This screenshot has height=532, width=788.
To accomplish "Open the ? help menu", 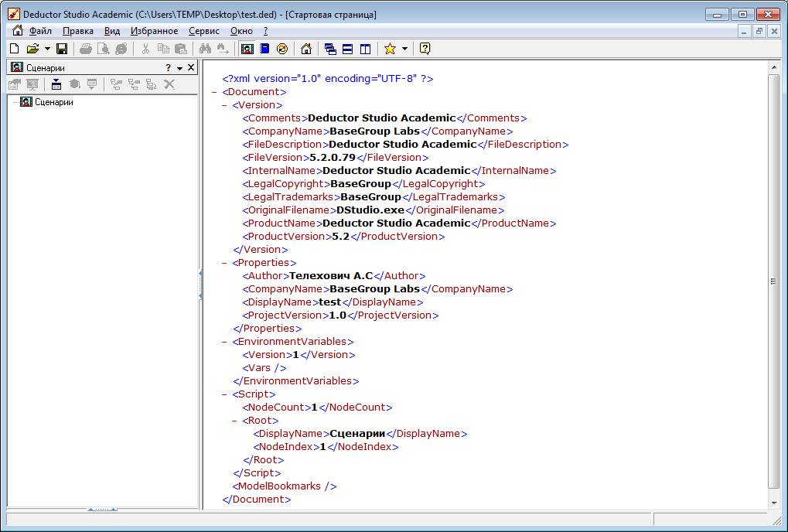I will click(x=266, y=31).
